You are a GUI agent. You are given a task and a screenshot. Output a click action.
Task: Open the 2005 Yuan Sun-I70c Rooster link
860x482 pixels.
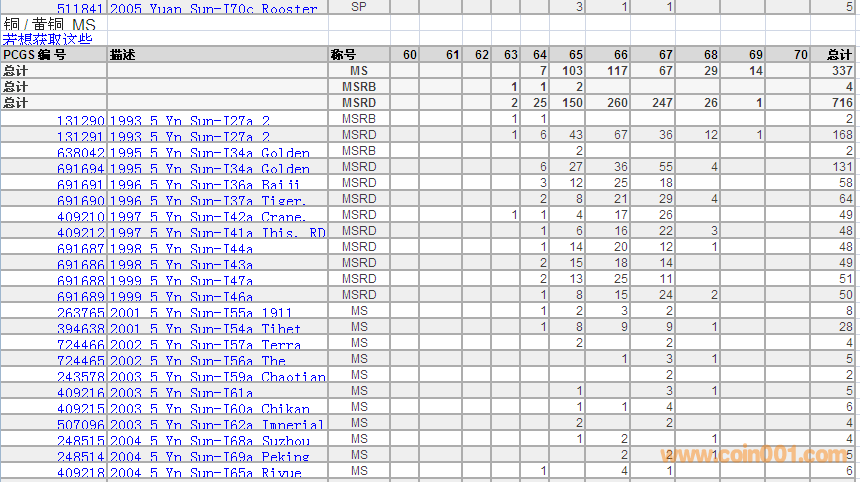pyautogui.click(x=213, y=8)
